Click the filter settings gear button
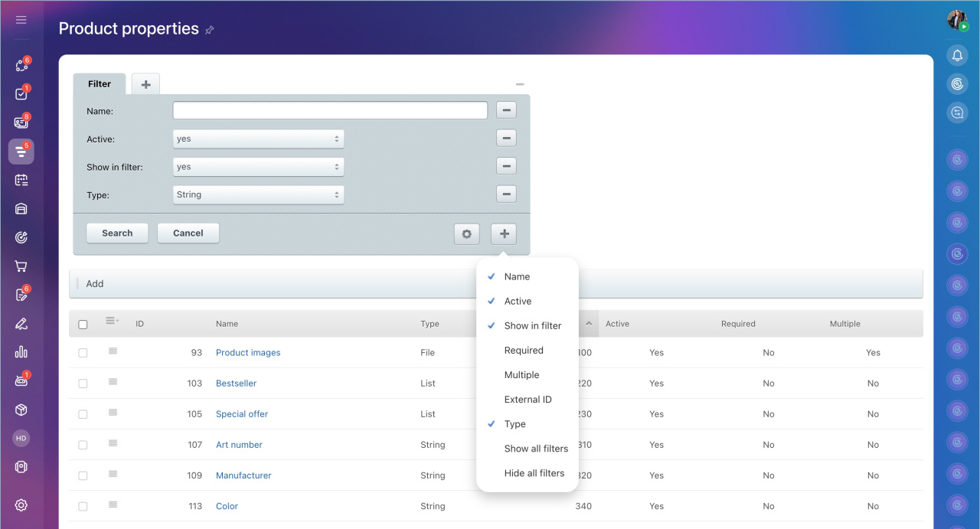Screen dimensions: 980x529 click(466, 233)
